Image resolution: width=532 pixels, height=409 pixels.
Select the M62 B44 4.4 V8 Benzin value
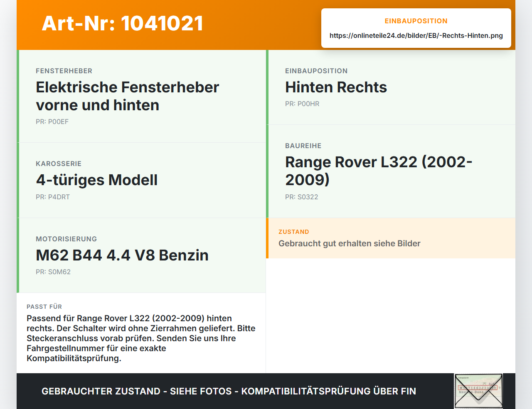click(122, 255)
